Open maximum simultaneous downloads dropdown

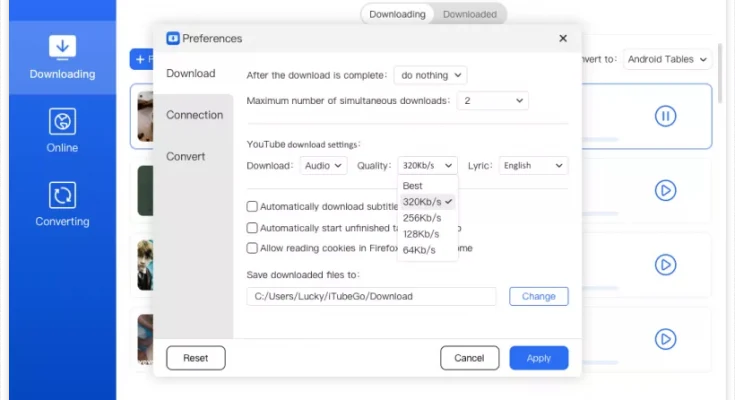pyautogui.click(x=493, y=101)
